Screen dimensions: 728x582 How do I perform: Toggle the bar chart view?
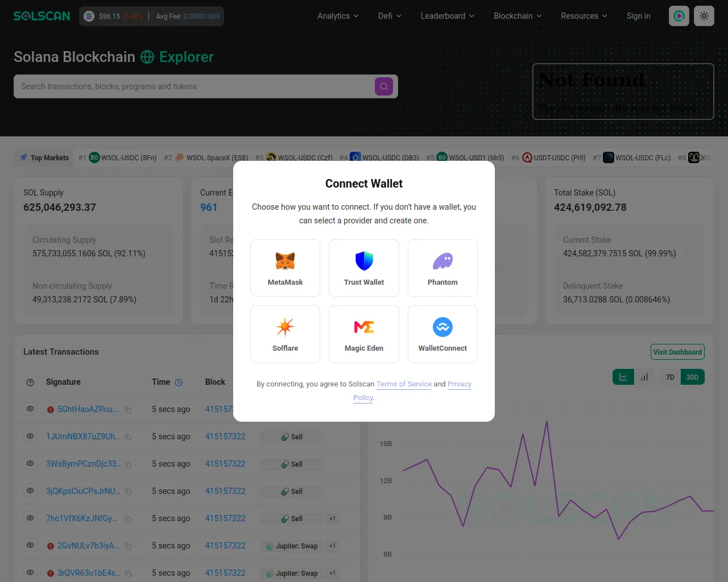[x=644, y=377]
